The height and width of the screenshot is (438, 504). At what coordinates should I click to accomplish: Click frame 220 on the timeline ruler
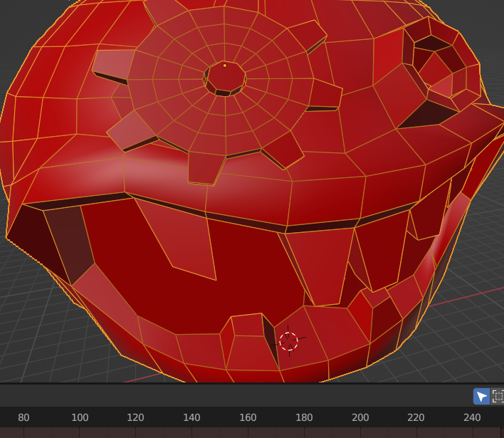[x=416, y=417]
